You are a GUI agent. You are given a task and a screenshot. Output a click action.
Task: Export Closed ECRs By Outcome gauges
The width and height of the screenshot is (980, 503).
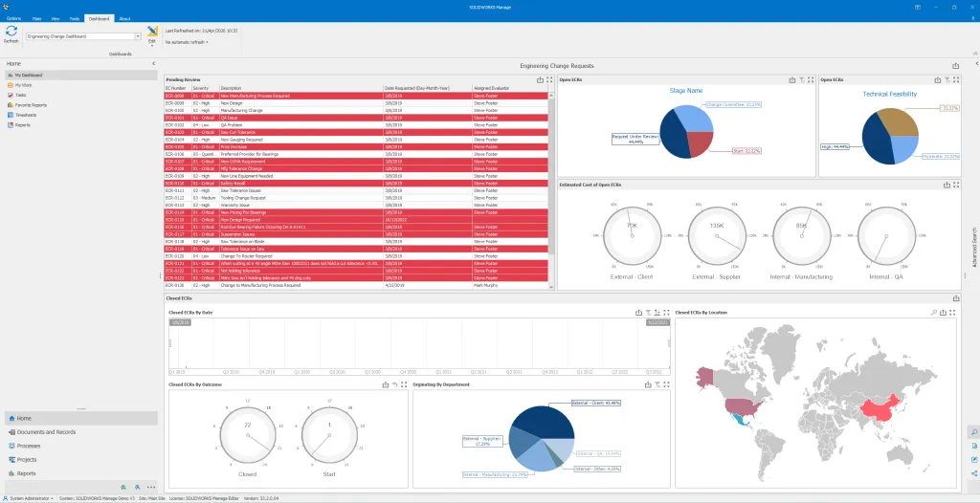pyautogui.click(x=386, y=385)
